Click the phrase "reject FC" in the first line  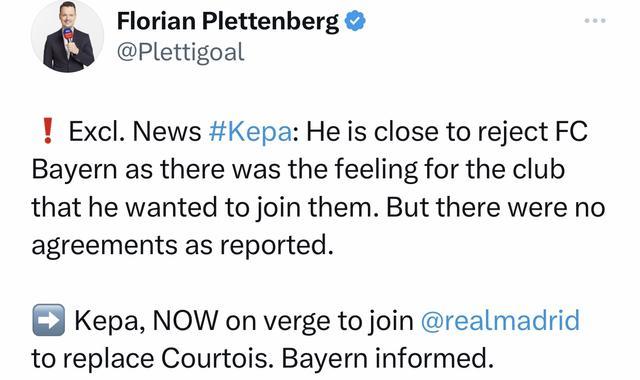[532, 132]
